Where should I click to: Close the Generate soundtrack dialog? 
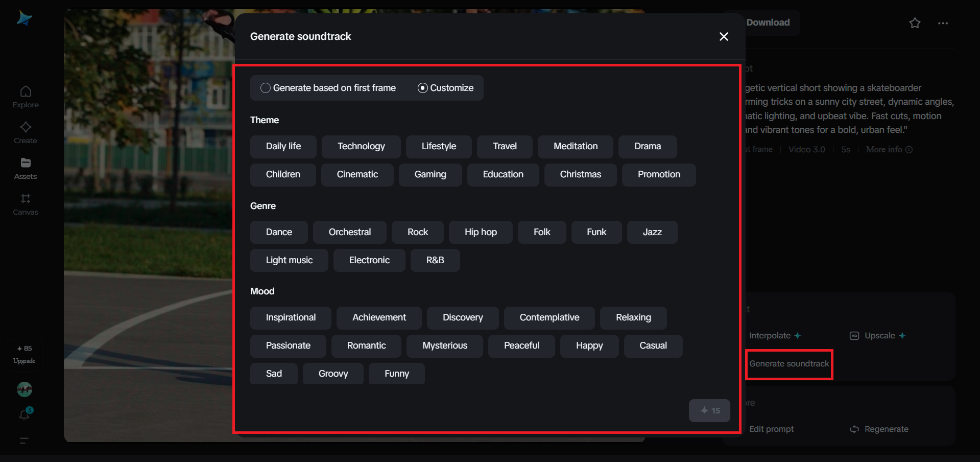click(x=724, y=36)
